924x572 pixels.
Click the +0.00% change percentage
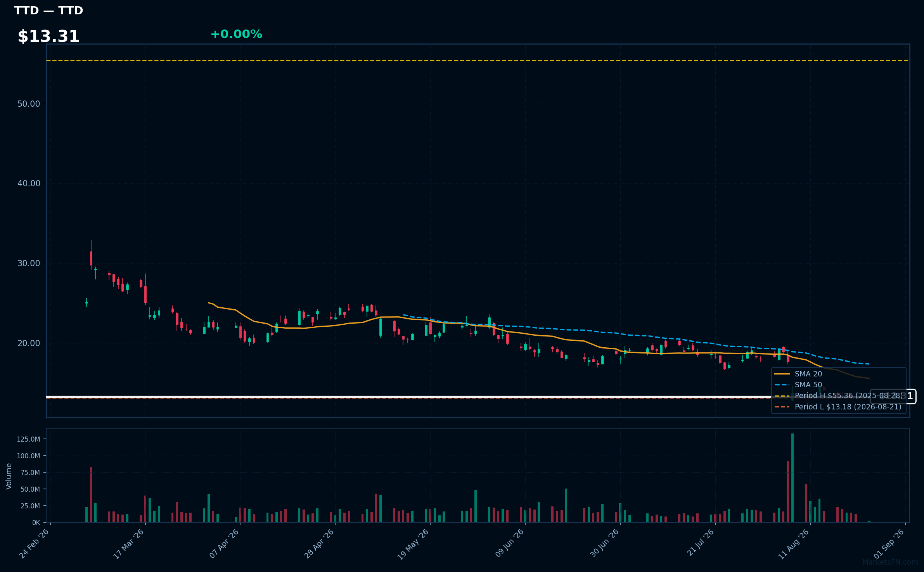(x=236, y=34)
